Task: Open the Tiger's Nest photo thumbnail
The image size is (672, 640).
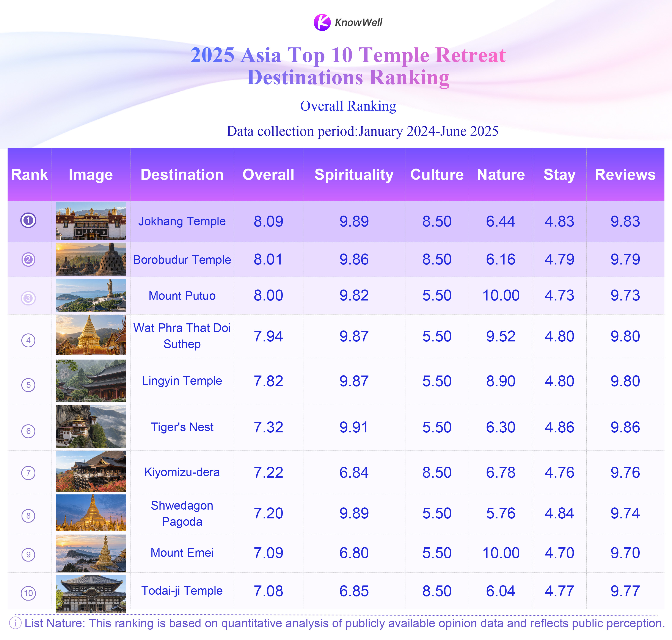Action: [x=91, y=427]
